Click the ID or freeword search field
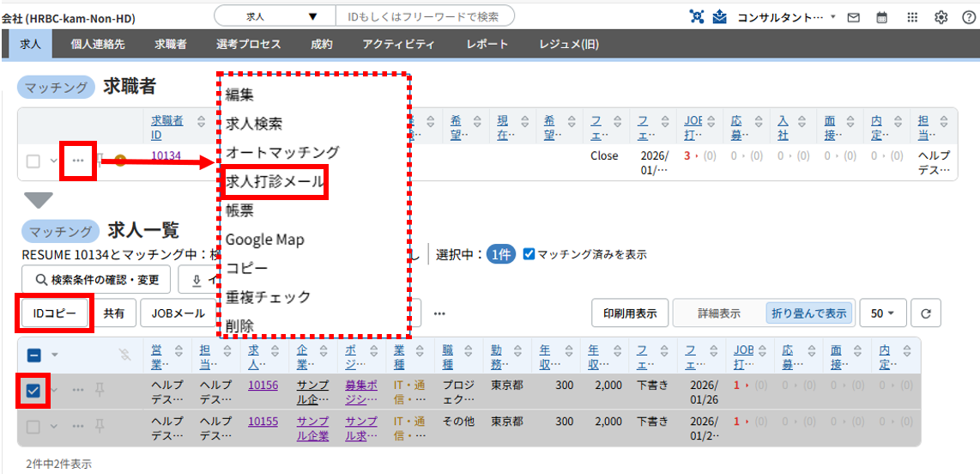The height and width of the screenshot is (474, 980). click(x=425, y=16)
